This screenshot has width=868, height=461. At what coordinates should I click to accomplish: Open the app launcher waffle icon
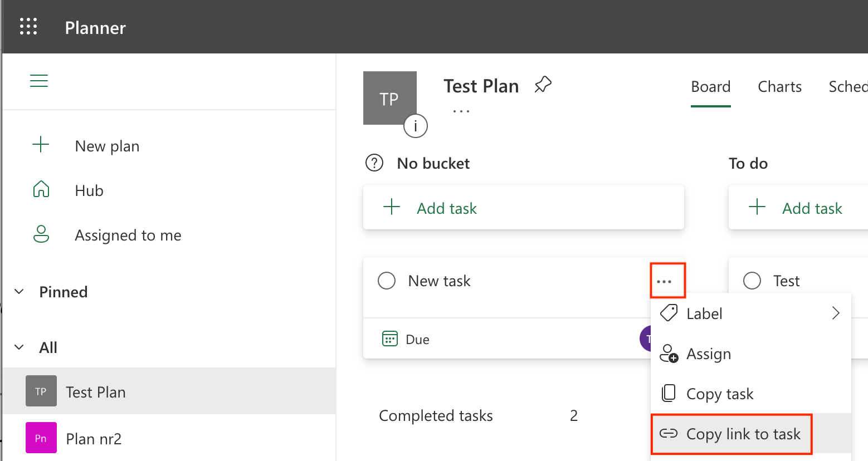click(28, 27)
